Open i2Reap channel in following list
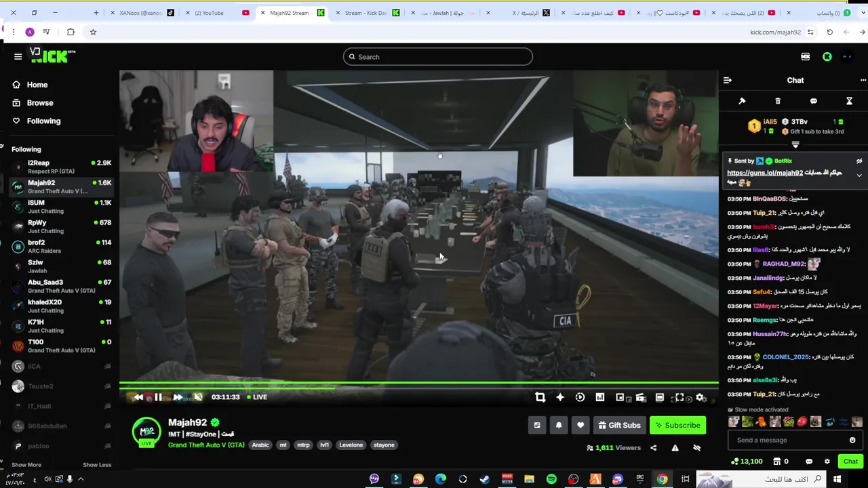 pos(61,167)
